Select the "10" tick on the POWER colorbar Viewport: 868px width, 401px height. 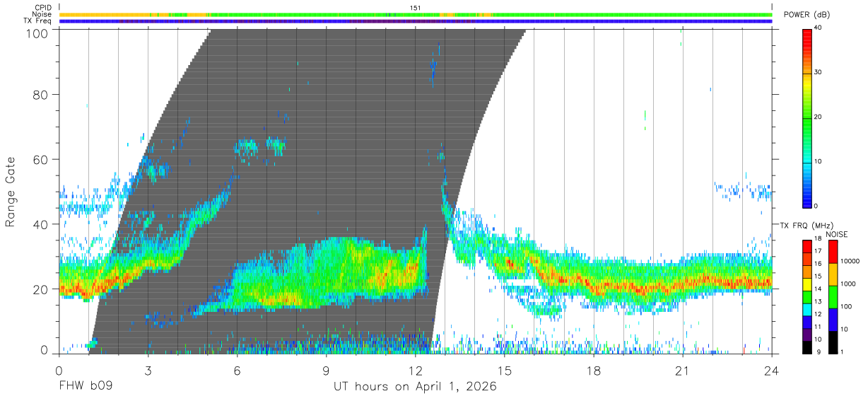click(819, 162)
